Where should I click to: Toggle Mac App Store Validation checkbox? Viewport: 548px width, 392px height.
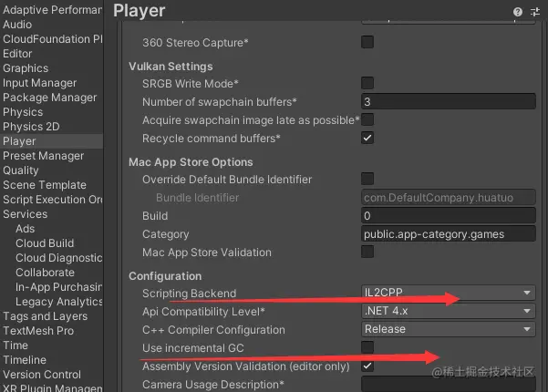point(367,252)
